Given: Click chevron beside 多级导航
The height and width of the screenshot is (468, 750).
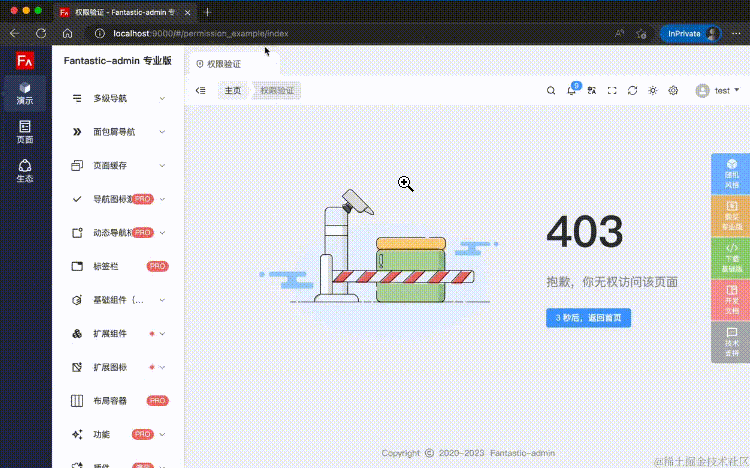Looking at the screenshot, I should [162, 99].
